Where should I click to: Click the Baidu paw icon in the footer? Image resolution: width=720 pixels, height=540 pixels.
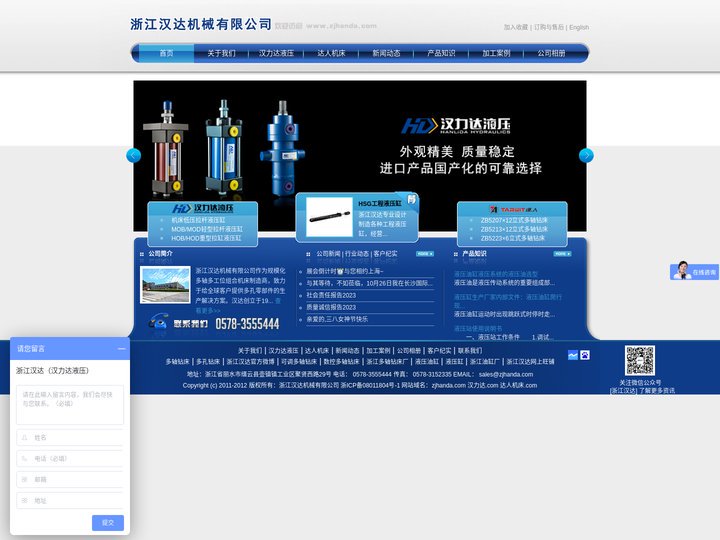585,355
